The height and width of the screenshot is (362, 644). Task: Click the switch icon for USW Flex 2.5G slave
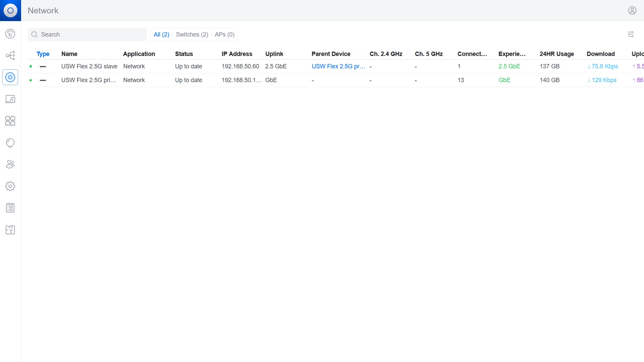[x=43, y=67]
